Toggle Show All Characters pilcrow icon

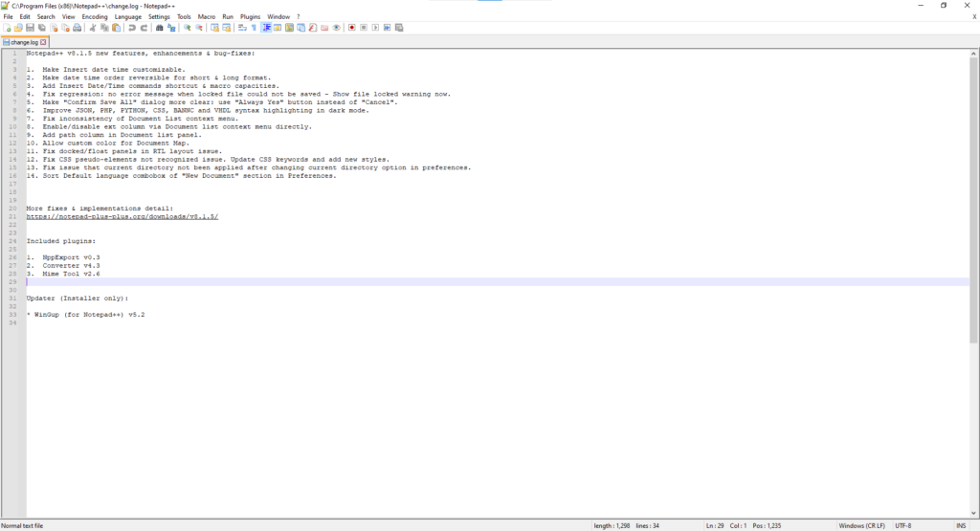[254, 28]
